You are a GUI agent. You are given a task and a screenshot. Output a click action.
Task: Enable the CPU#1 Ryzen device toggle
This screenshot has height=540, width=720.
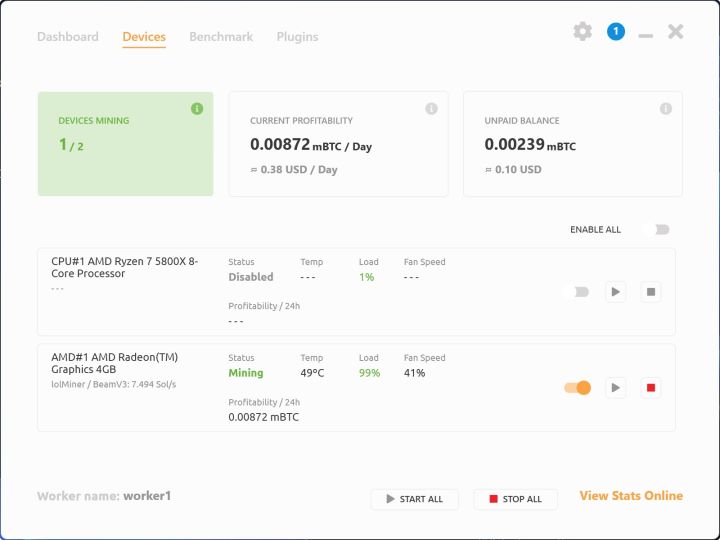(x=577, y=292)
